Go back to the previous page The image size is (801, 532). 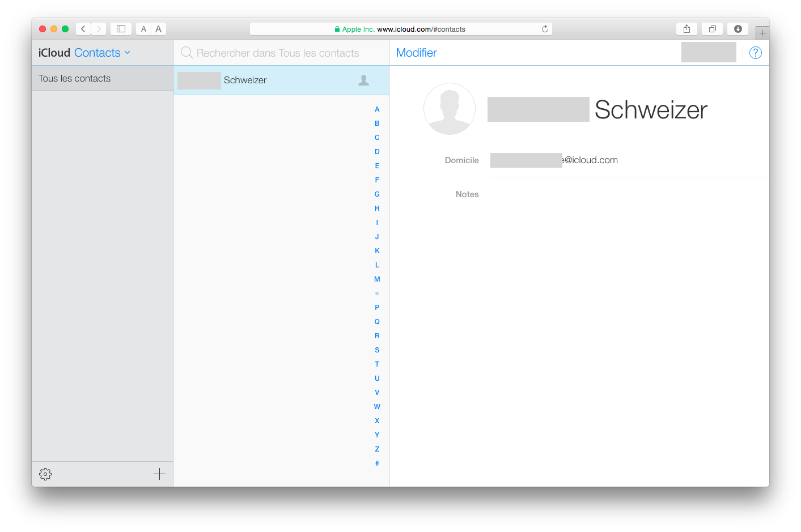click(83, 29)
